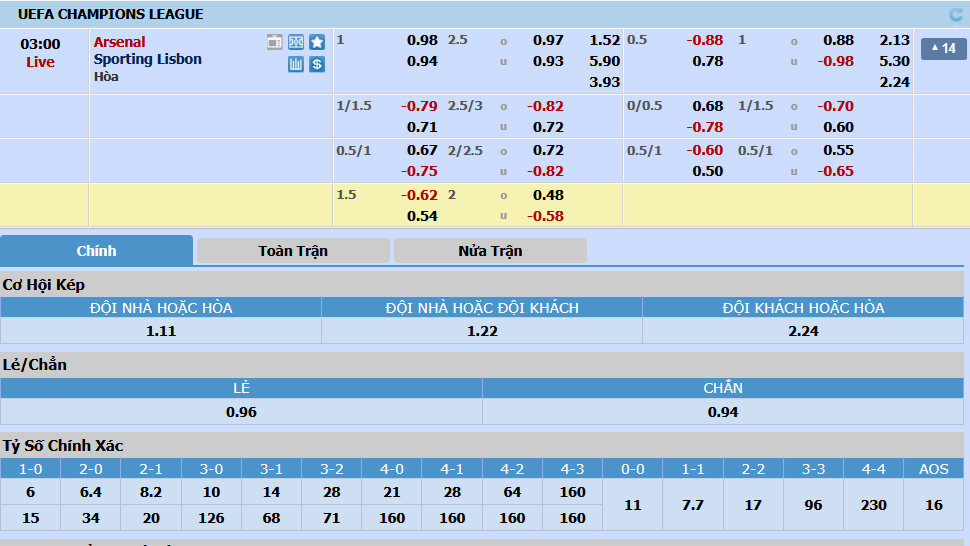970x546 pixels.
Task: Open the football pitch match tracker icon
Action: point(296,42)
